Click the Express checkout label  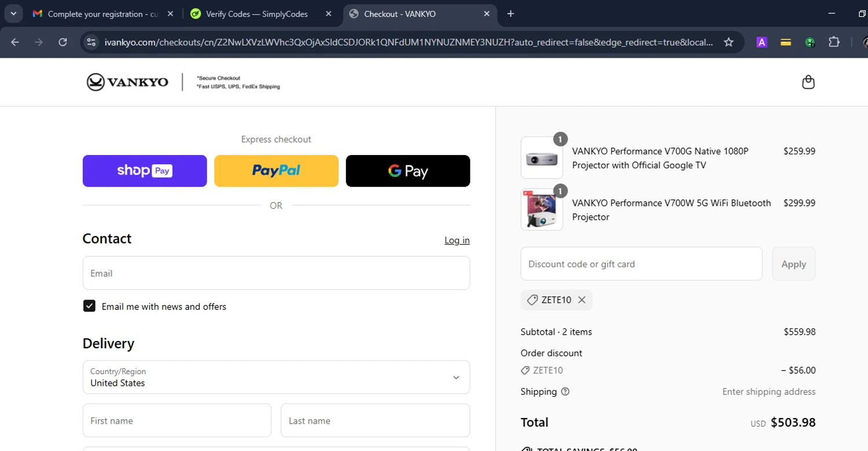point(276,139)
